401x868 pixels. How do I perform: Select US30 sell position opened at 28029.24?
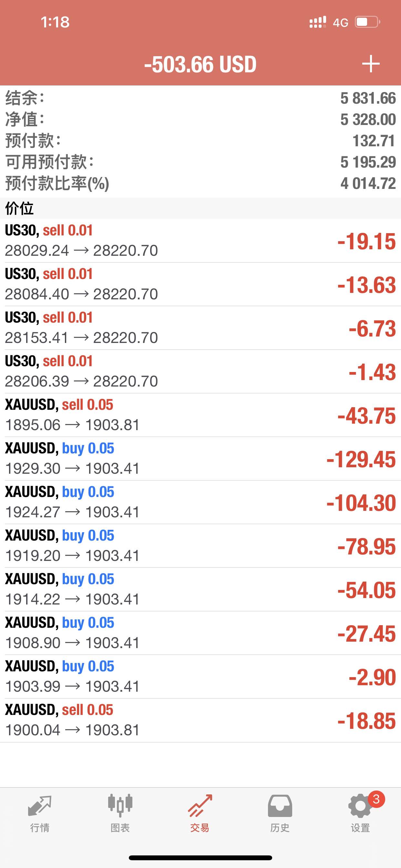tap(200, 241)
